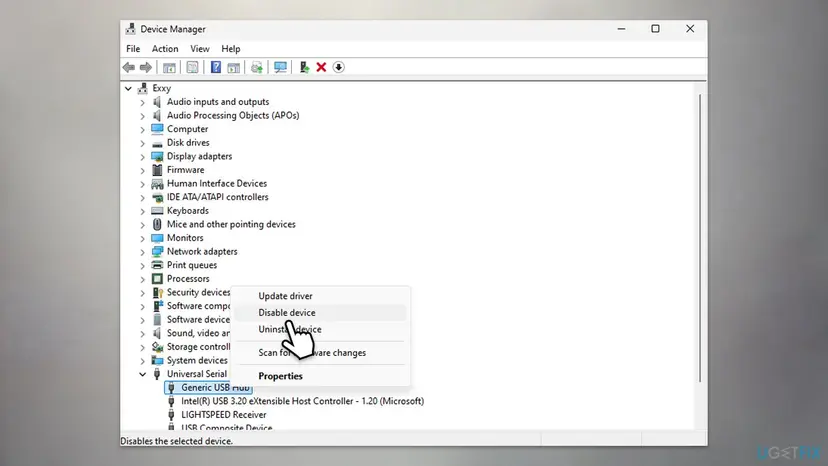The height and width of the screenshot is (466, 828).
Task: Expand Audio inputs and outputs node
Action: pyautogui.click(x=143, y=102)
